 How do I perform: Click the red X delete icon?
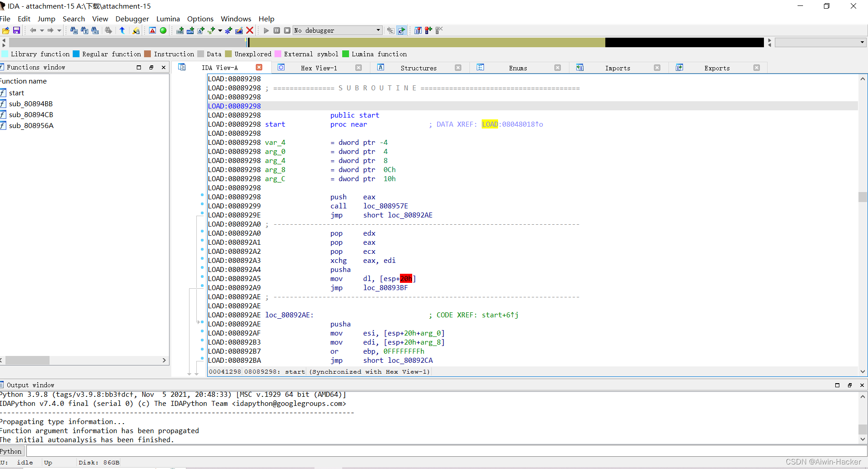(x=249, y=30)
